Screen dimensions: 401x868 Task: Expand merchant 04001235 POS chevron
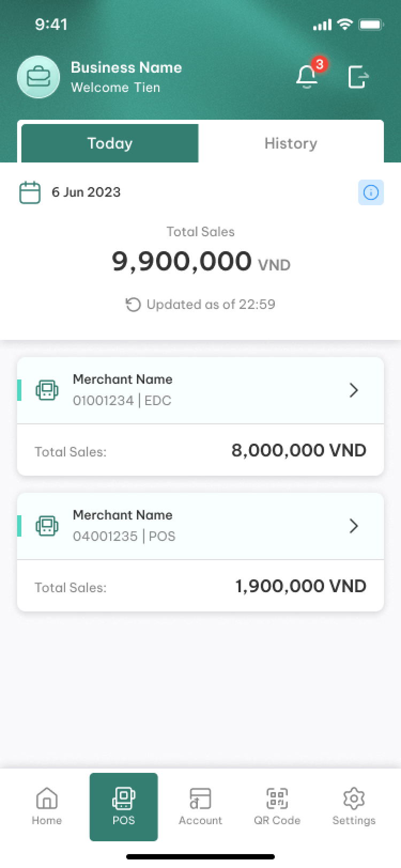[353, 526]
